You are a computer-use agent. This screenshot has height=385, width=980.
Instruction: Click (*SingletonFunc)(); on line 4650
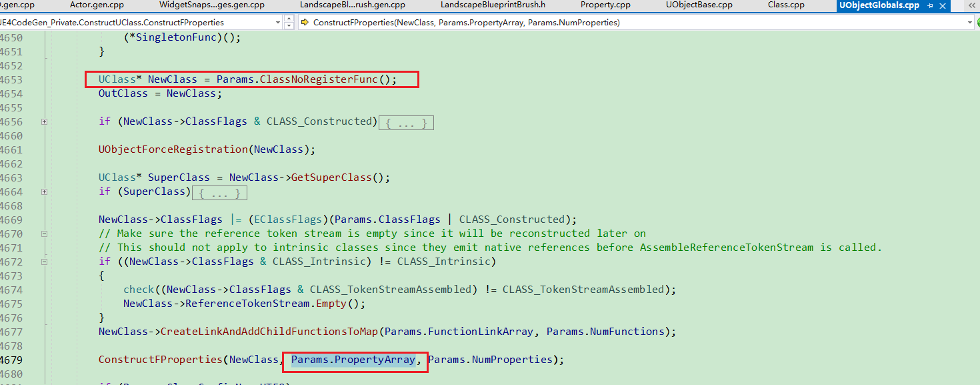(182, 37)
